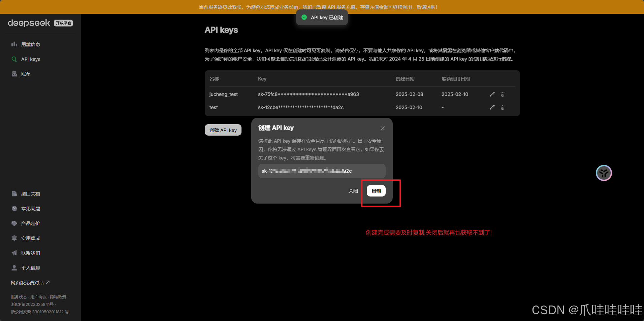Open 产品定价 in the sidebar

[31, 223]
